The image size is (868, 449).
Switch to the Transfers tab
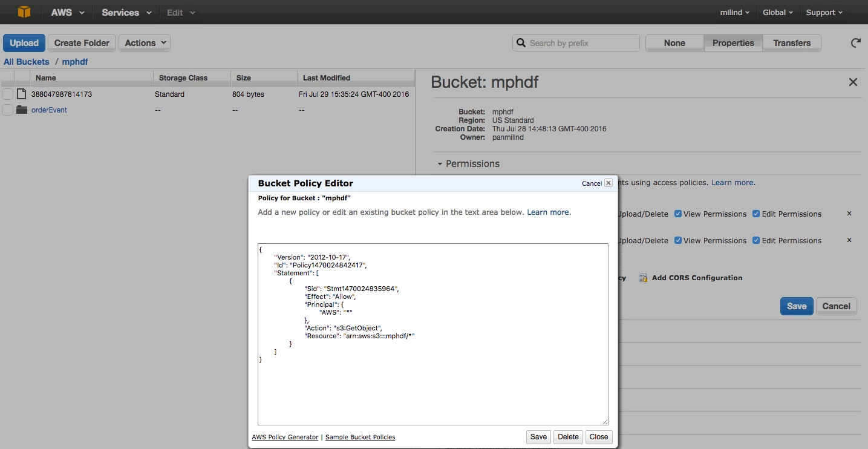(x=792, y=43)
